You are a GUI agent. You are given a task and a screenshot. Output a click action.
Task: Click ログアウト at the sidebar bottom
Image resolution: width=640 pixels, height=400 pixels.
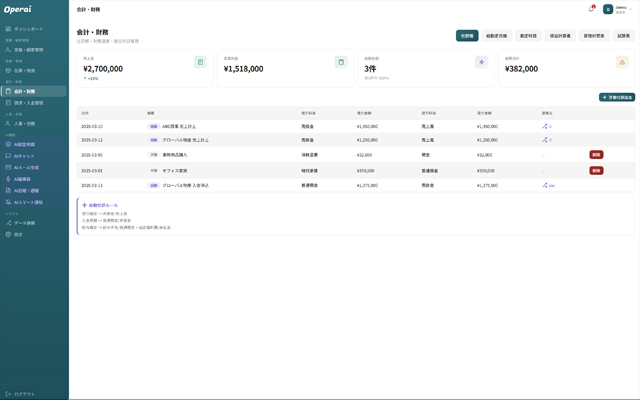[24, 394]
